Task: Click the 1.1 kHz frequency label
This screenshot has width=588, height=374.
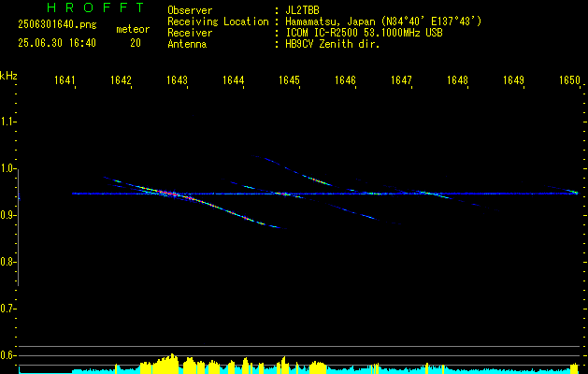Action: pos(7,122)
